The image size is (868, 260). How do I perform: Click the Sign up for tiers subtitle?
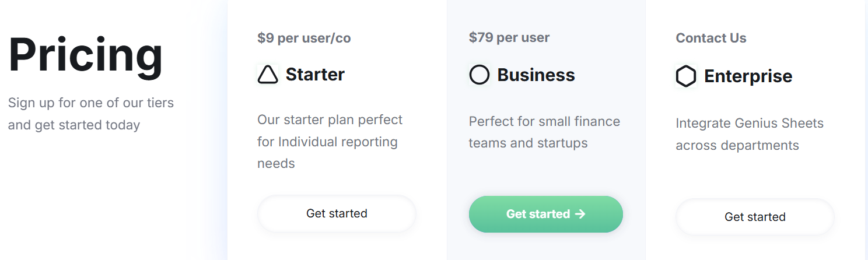click(x=91, y=114)
